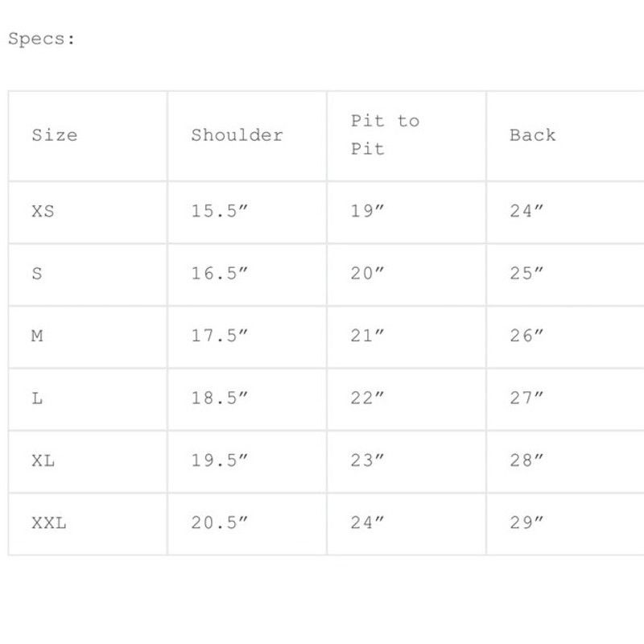Select the S size row label

pos(37,274)
